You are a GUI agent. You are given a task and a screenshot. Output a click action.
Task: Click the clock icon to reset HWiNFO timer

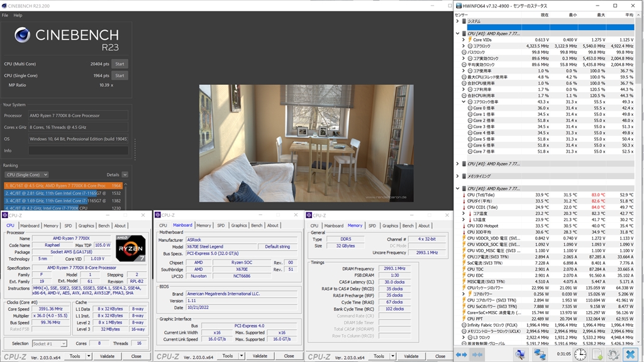click(x=580, y=354)
